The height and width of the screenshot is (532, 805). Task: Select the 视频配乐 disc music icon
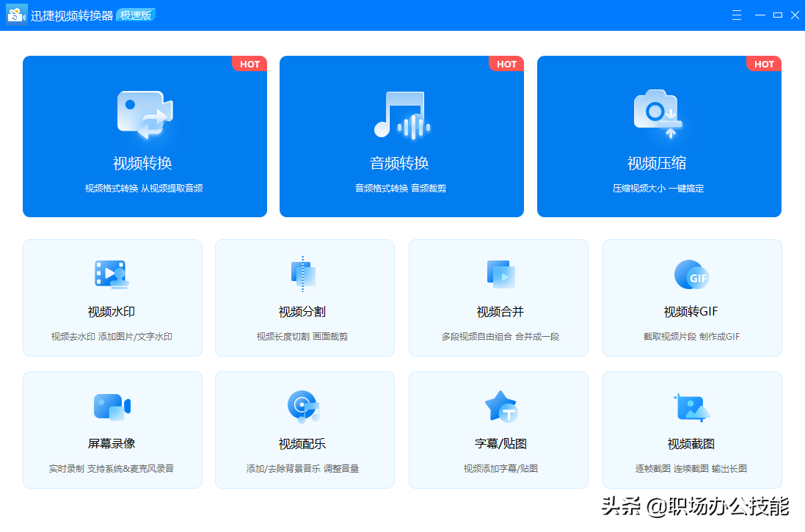tap(303, 407)
